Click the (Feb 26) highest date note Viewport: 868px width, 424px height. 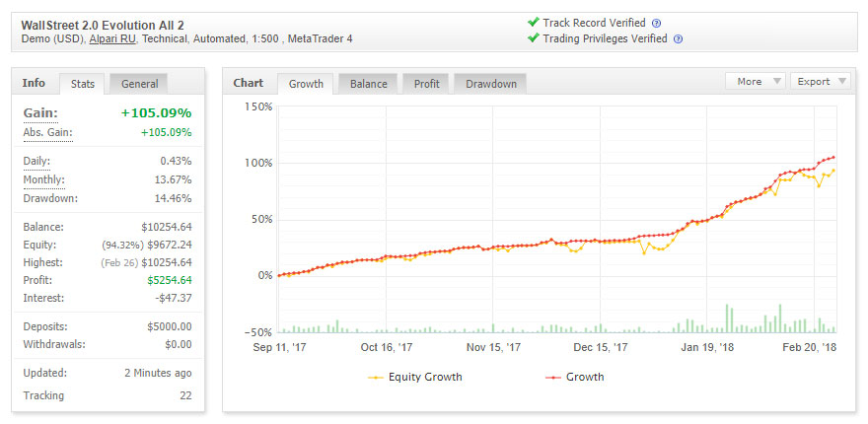pos(119,263)
